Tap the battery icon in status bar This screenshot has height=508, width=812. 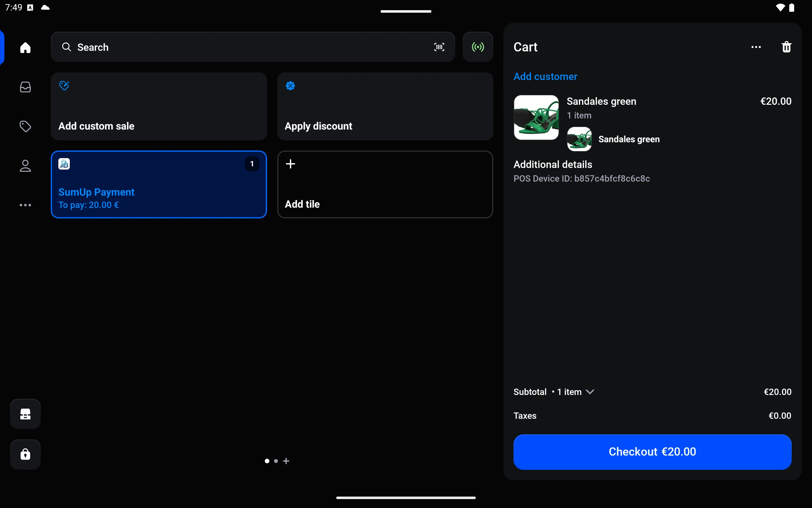pos(792,7)
